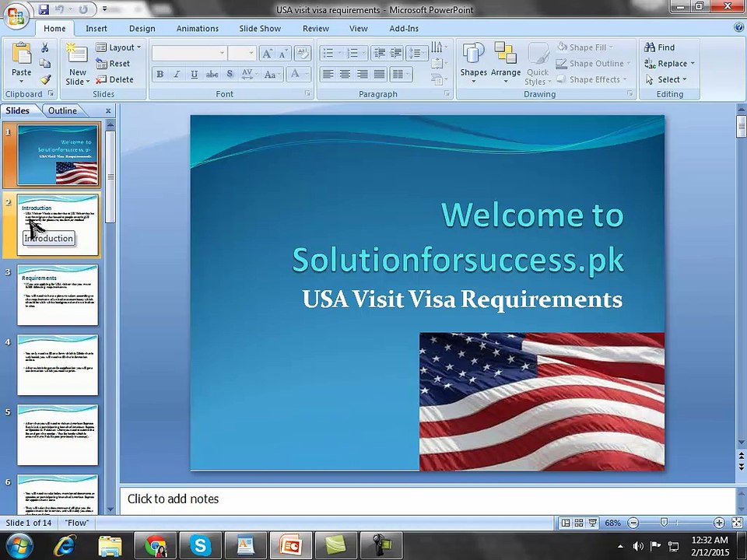Open the View ribbon tab

point(358,29)
